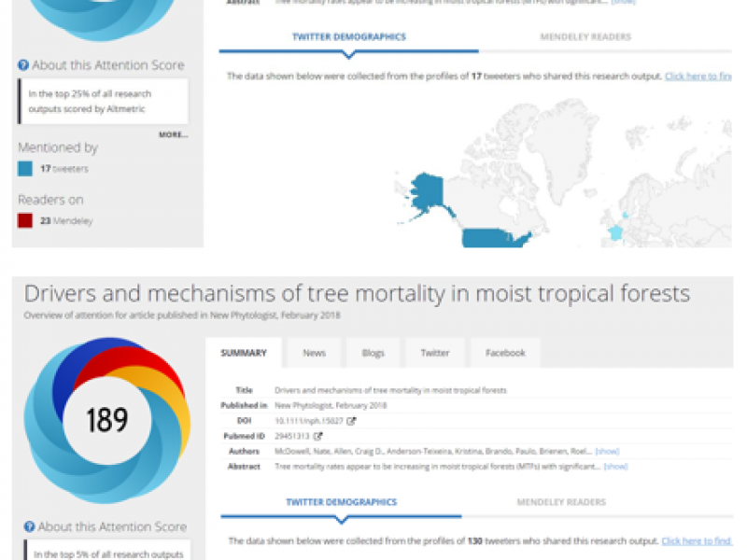This screenshot has width=747, height=560.
Task: Click lower 'Click here to find' link
Action: coord(697,541)
